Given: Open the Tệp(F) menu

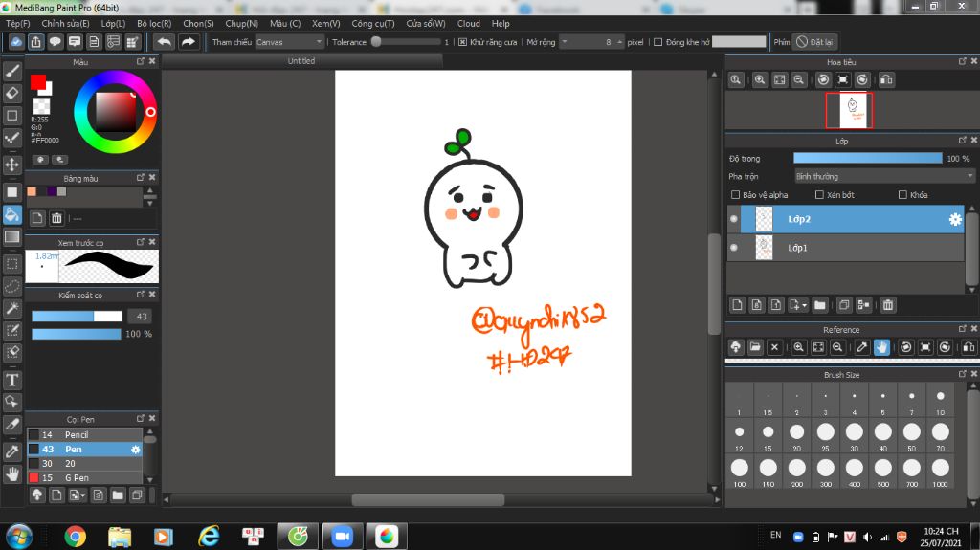Looking at the screenshot, I should (x=17, y=23).
